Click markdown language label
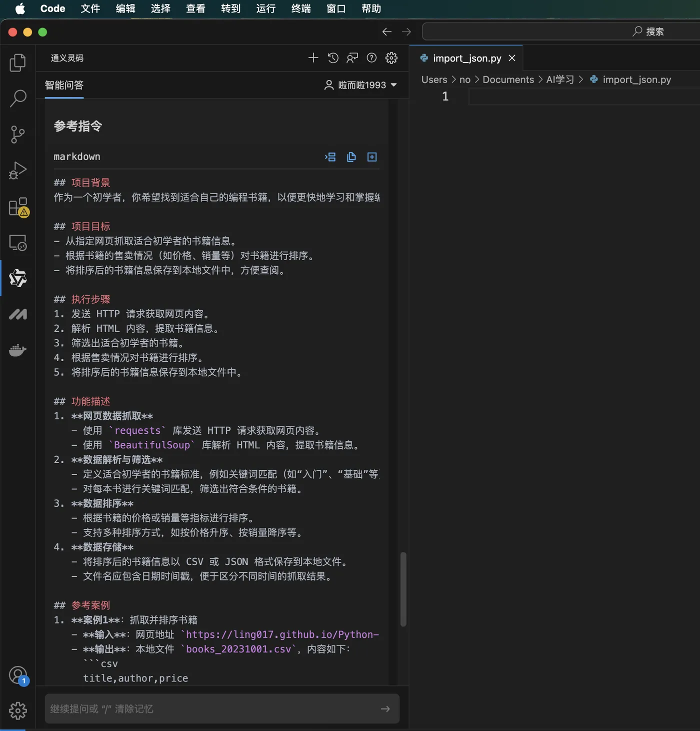The image size is (700, 731). (77, 157)
